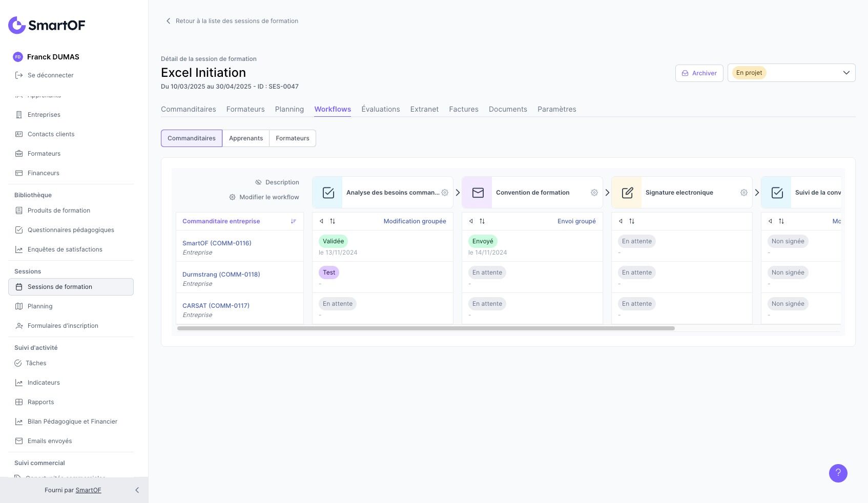Click the Franck DUMAS avatar badge

pos(18,57)
